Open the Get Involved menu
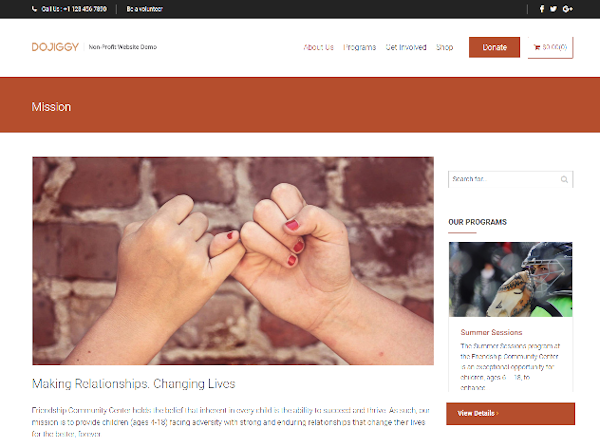 (x=406, y=47)
